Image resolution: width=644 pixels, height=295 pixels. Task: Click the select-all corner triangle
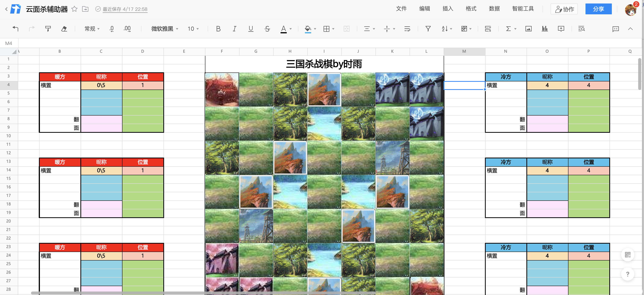point(14,52)
